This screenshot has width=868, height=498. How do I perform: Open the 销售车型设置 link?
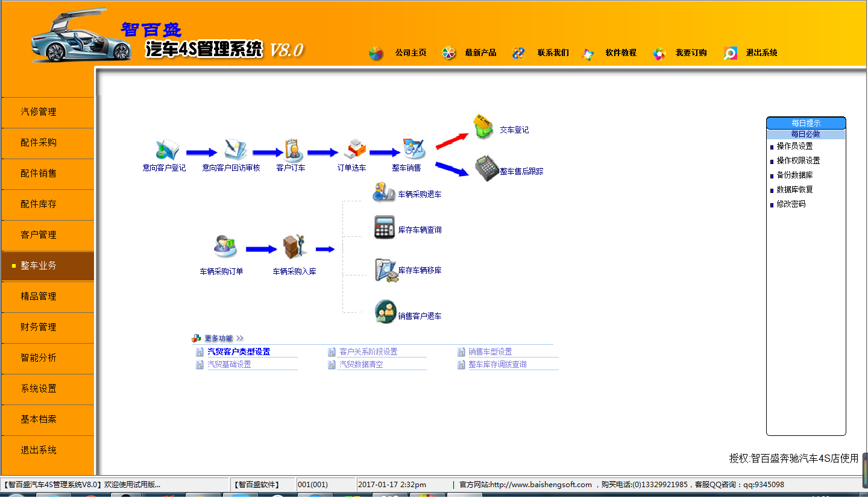[x=490, y=352]
